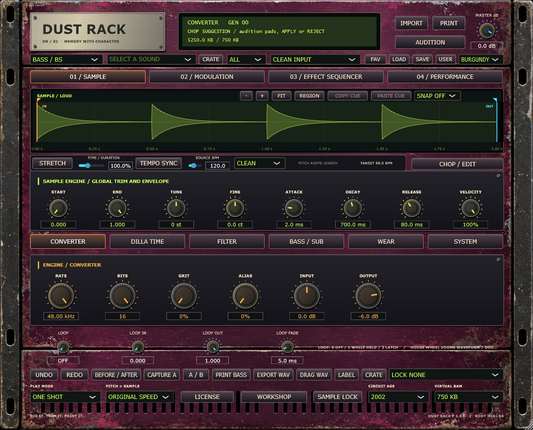
Task: Open the BASS / SUB section tab
Action: (306, 242)
